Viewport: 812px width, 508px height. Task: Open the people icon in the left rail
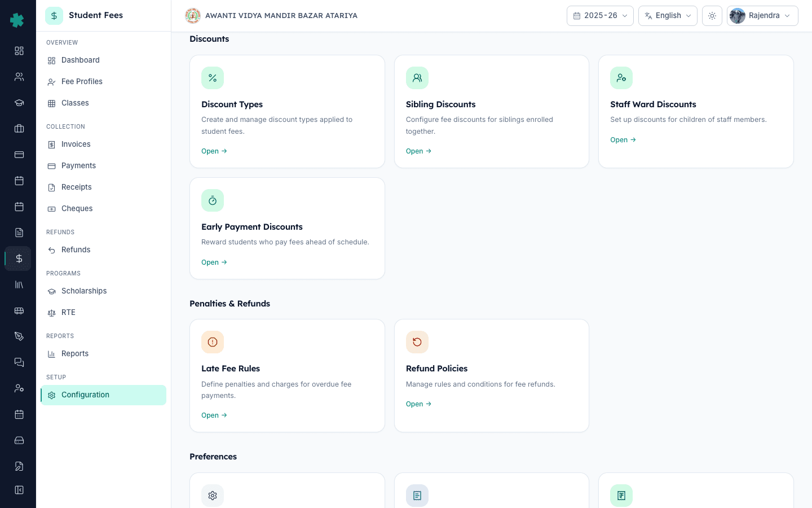pyautogui.click(x=19, y=77)
